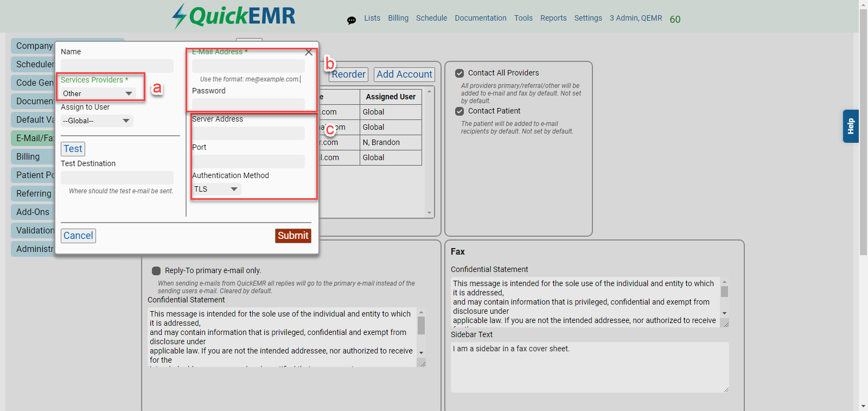Open the chat messages icon
Screen dimensions: 868x411
[352, 20]
